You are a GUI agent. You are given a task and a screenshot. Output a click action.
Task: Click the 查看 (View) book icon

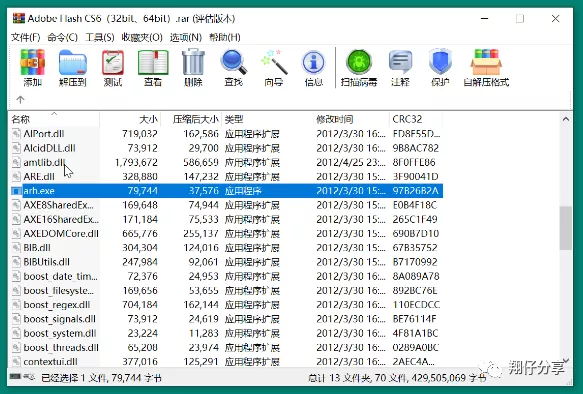point(153,63)
